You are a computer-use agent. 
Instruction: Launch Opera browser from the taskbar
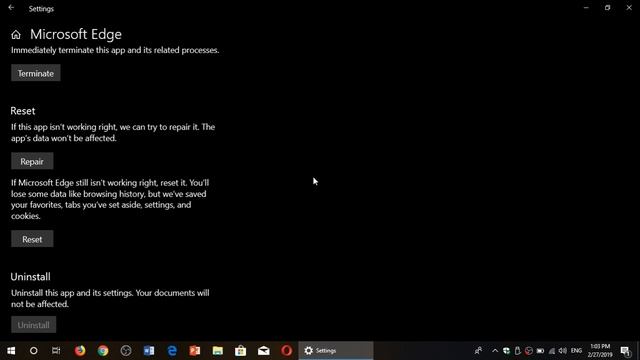coord(287,351)
